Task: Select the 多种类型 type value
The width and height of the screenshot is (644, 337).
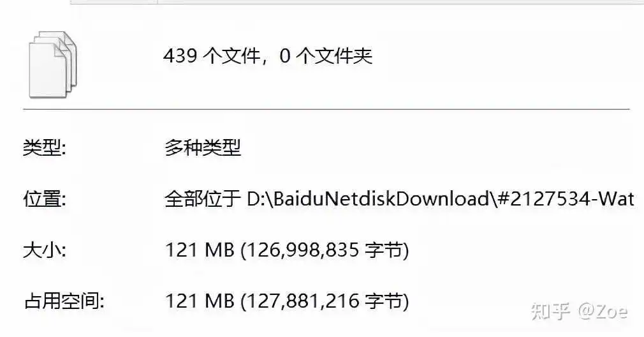Action: coord(203,147)
